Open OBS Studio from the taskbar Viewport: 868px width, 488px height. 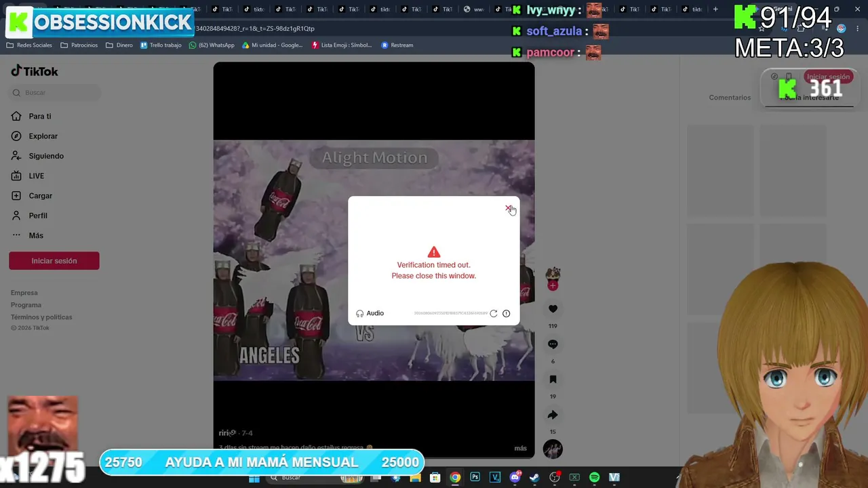coord(555,478)
